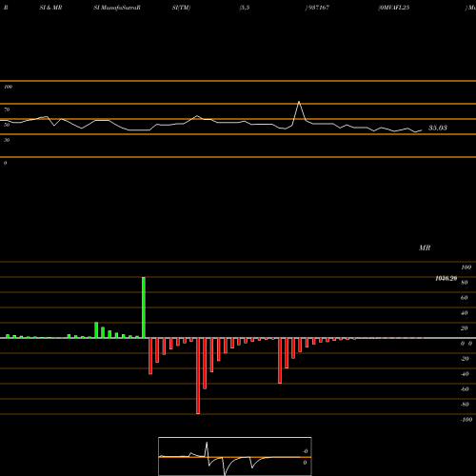Click the 9MVAFL25 header text

tap(394, 8)
